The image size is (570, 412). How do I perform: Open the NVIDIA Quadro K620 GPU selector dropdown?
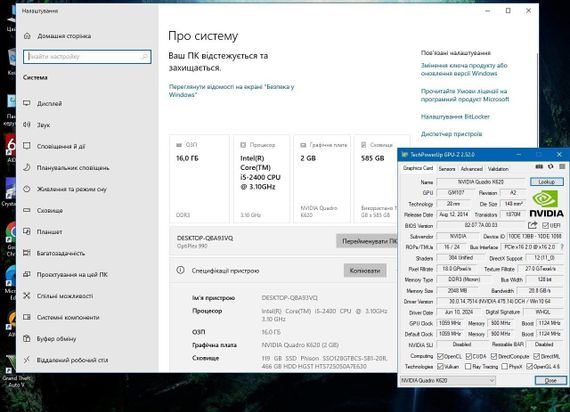pos(448,380)
